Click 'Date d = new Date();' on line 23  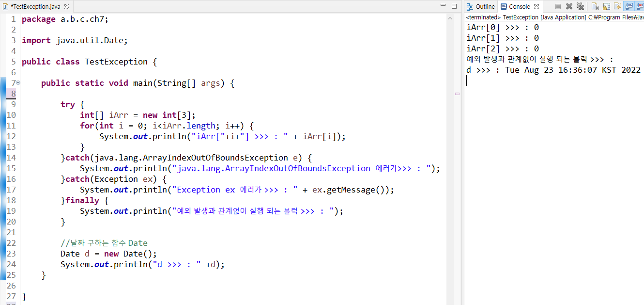coord(108,254)
